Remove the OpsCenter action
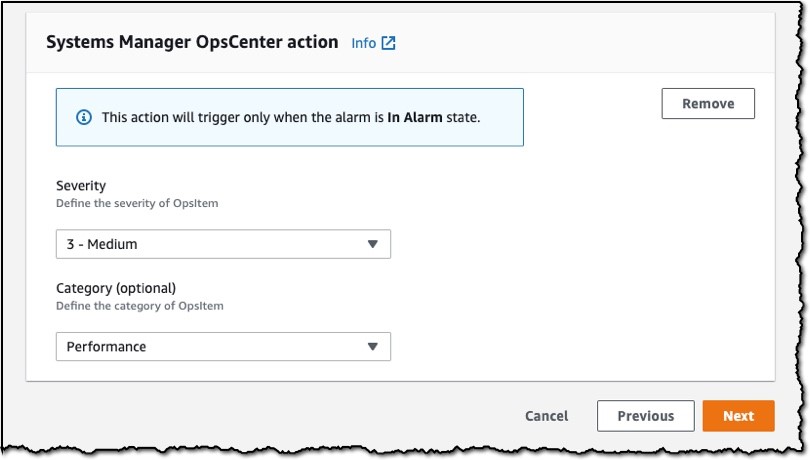This screenshot has width=810, height=460. pyautogui.click(x=708, y=103)
